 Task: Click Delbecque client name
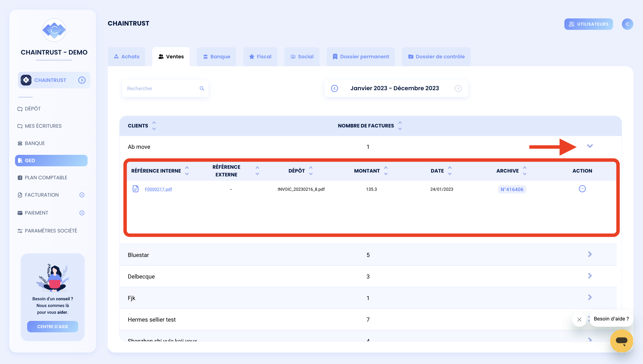tap(141, 276)
